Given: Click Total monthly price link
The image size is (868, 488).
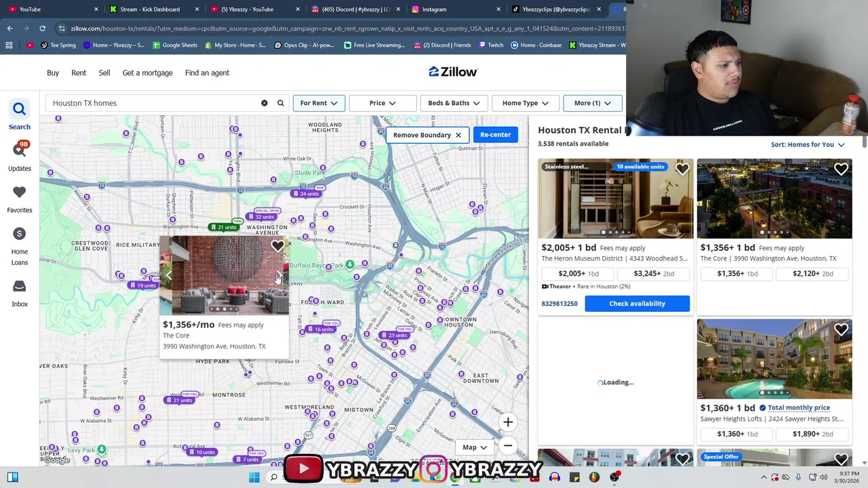Looking at the screenshot, I should pos(799,408).
